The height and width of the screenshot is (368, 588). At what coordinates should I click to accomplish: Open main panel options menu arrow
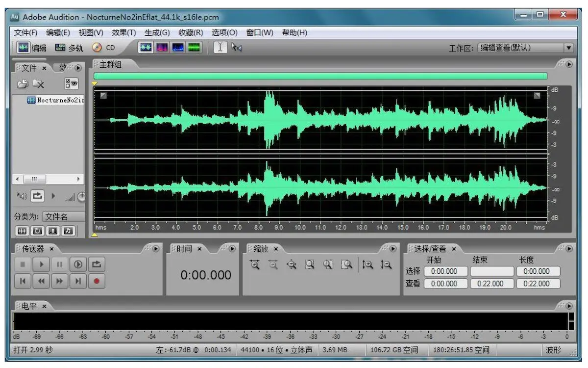[x=569, y=64]
